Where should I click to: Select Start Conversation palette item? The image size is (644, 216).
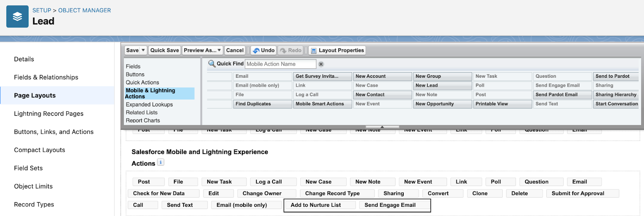tap(616, 104)
